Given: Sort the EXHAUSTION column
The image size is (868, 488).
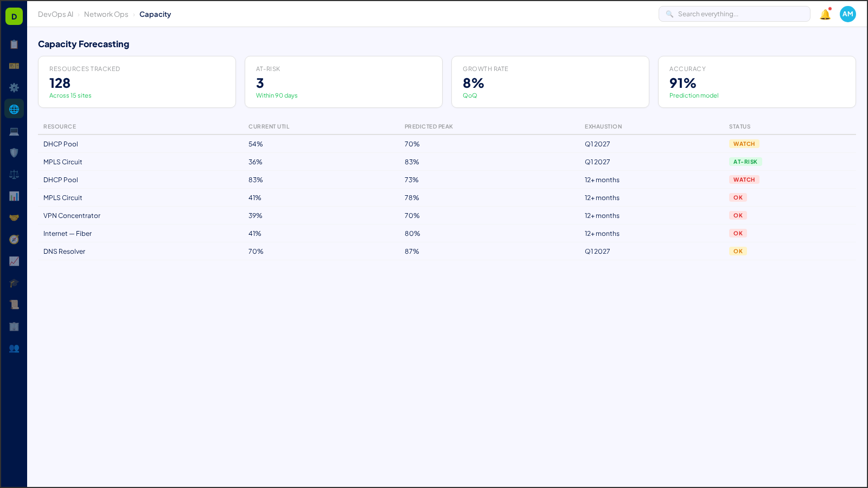Looking at the screenshot, I should (603, 126).
